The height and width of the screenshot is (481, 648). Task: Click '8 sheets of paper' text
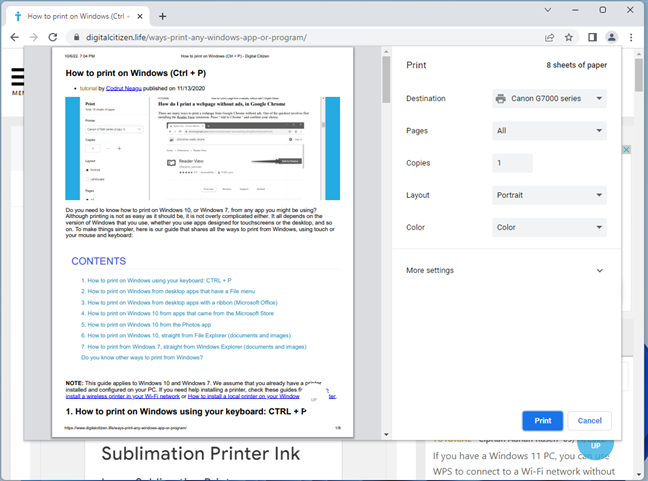577,65
